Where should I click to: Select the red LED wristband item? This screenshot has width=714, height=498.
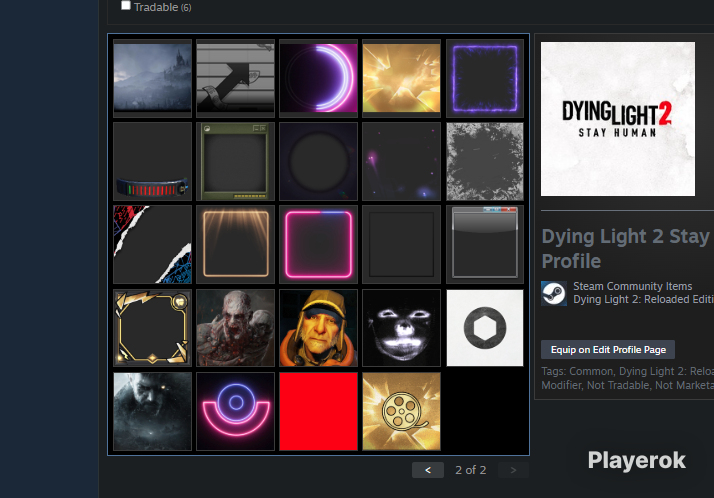[152, 162]
